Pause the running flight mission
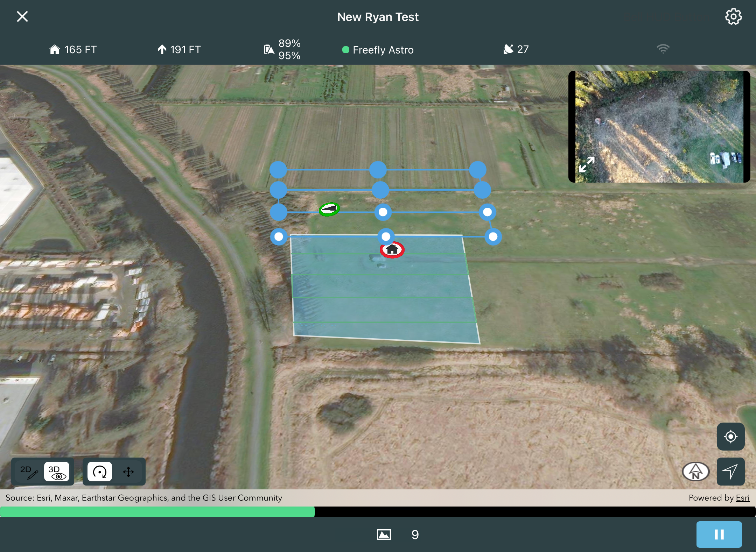Image resolution: width=756 pixels, height=552 pixels. [719, 534]
